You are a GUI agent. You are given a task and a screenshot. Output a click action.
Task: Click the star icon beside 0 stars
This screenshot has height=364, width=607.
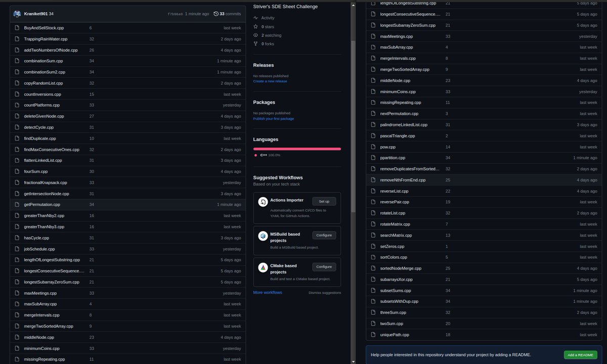coord(255,26)
